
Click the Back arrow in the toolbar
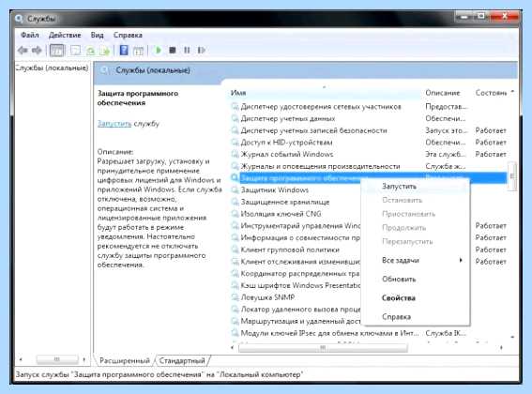(x=23, y=51)
